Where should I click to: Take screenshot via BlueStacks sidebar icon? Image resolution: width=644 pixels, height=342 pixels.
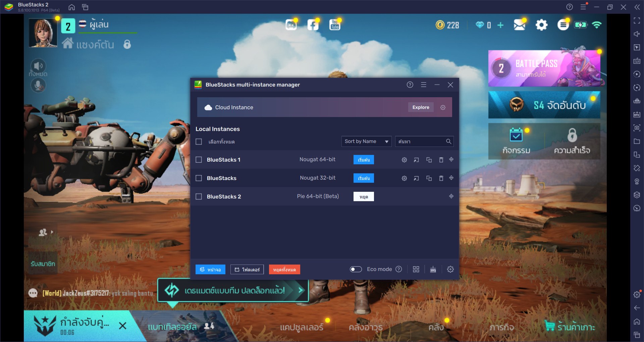637,128
